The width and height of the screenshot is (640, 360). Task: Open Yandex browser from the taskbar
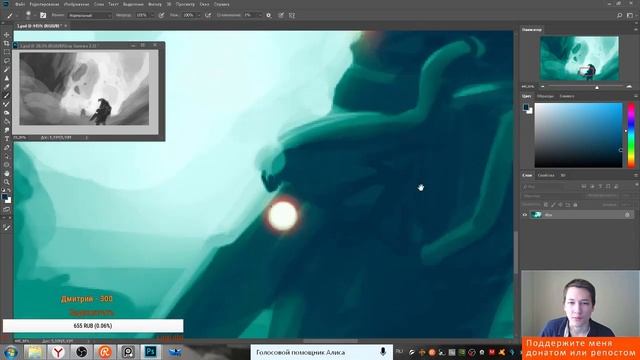(x=58, y=352)
